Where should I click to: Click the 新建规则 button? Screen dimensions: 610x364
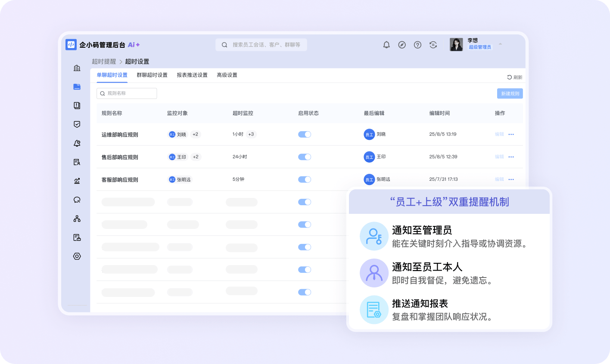click(510, 93)
